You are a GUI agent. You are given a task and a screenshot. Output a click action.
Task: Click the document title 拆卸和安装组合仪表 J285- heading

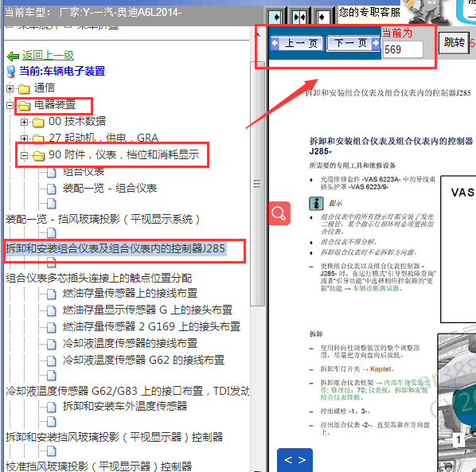click(x=392, y=146)
